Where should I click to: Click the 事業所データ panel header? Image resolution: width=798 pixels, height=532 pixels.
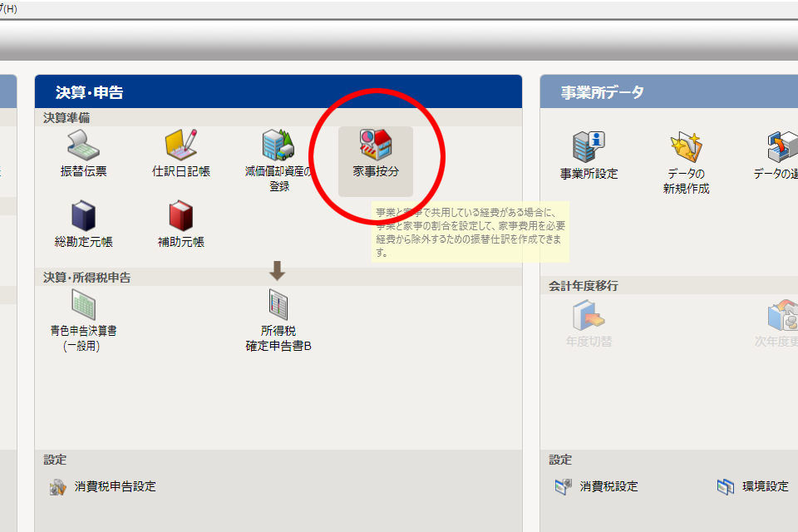668,91
